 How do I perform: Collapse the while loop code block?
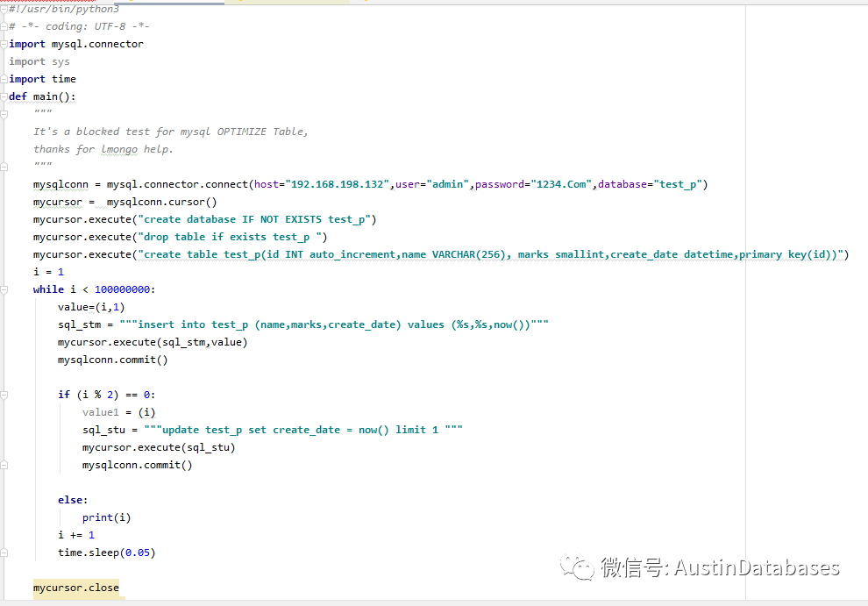point(4,289)
